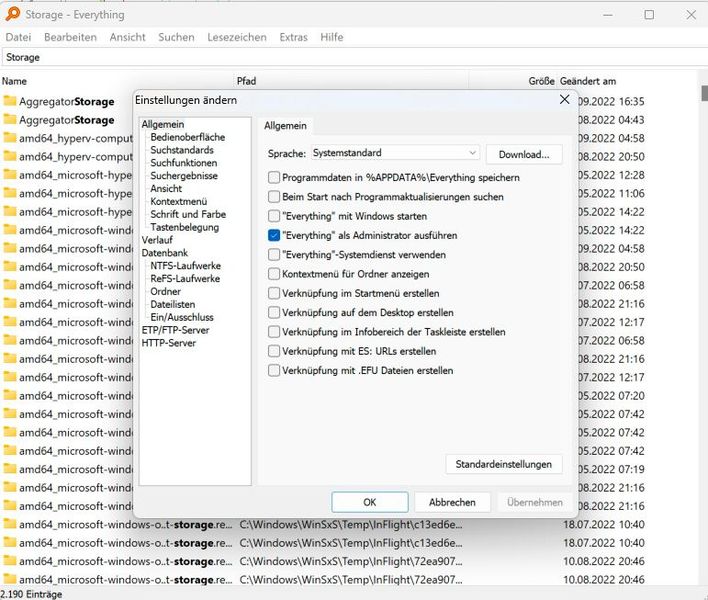Click the Everything app icon in title bar
This screenshot has height=600, width=708.
12,14
